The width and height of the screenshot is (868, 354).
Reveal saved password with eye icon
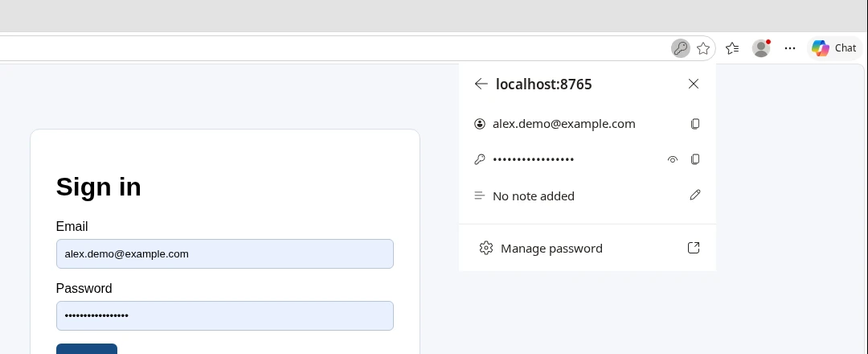tap(673, 159)
